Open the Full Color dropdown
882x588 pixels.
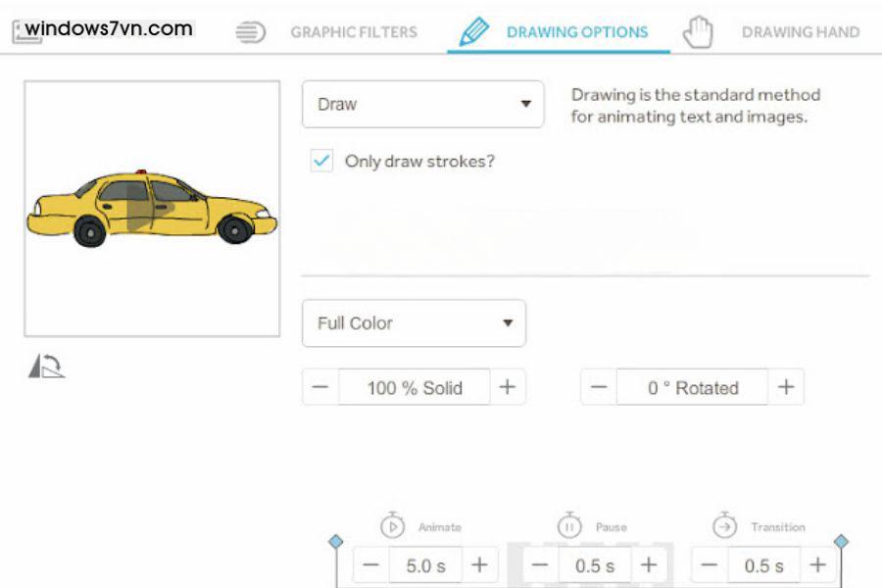tap(412, 323)
